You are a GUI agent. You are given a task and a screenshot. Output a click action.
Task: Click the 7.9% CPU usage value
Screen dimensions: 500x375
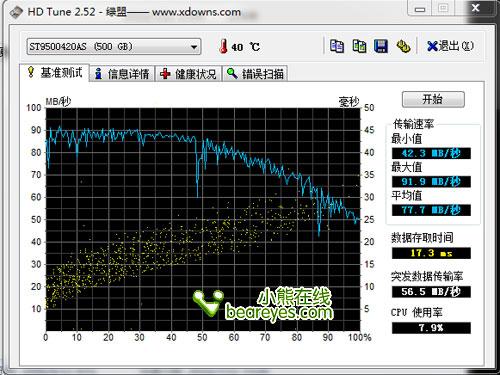(431, 328)
